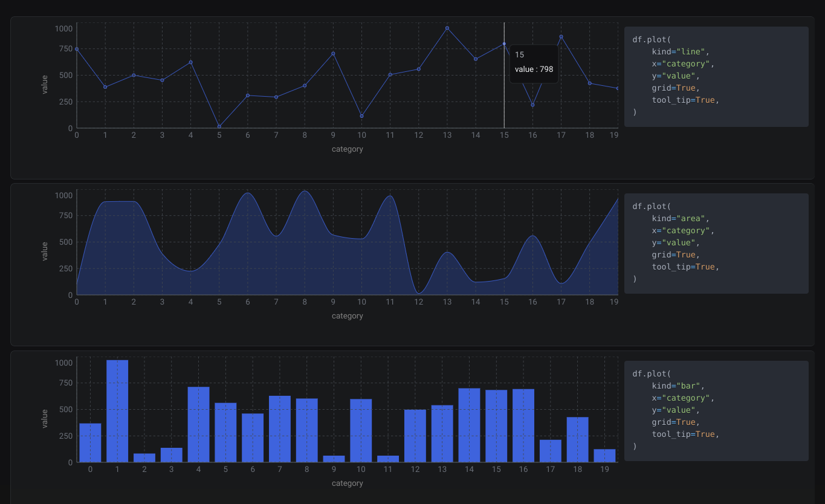Click the tooltip showing value : 798
Image resolution: width=825 pixels, height=504 pixels.
(x=534, y=62)
